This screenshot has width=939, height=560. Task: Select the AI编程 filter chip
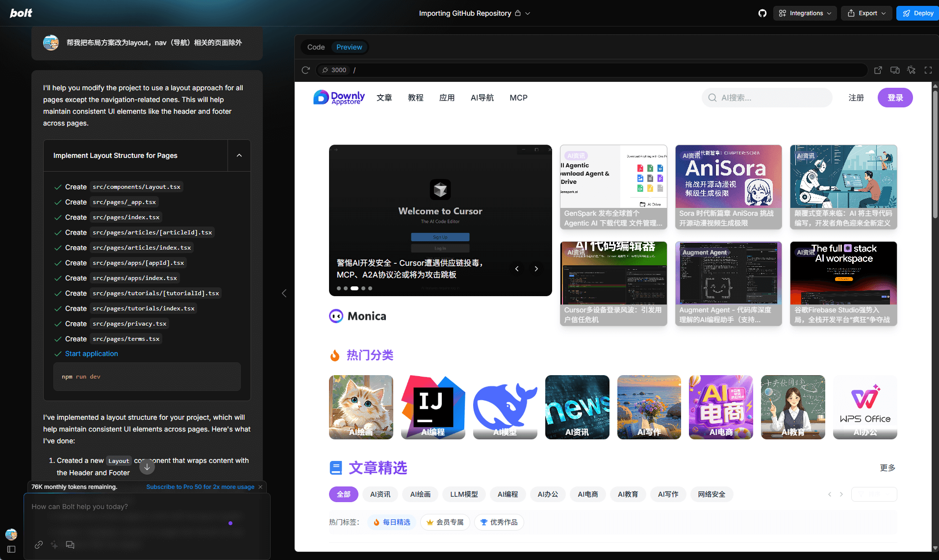(508, 494)
